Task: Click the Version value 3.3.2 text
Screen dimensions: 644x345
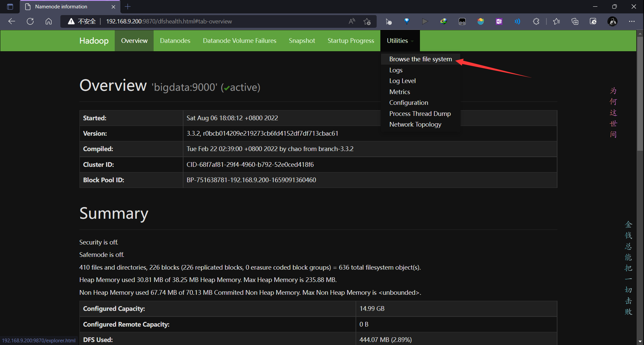Action: click(262, 133)
